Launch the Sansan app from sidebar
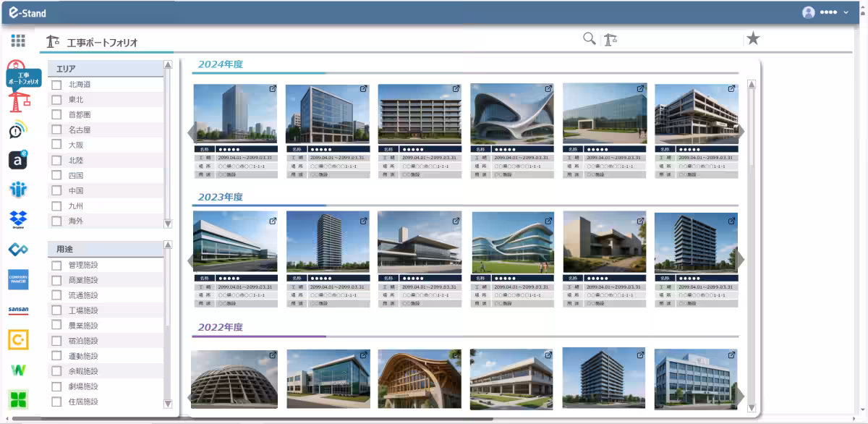This screenshot has width=868, height=424. (18, 310)
